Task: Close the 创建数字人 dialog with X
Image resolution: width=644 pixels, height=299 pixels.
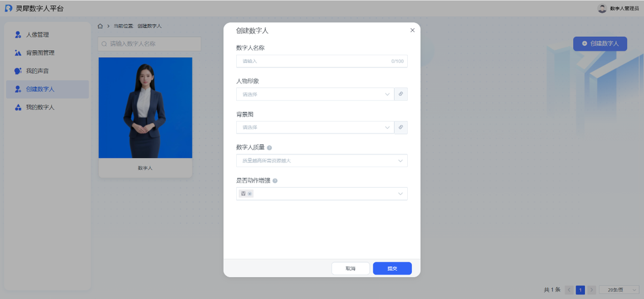Action: pyautogui.click(x=412, y=30)
